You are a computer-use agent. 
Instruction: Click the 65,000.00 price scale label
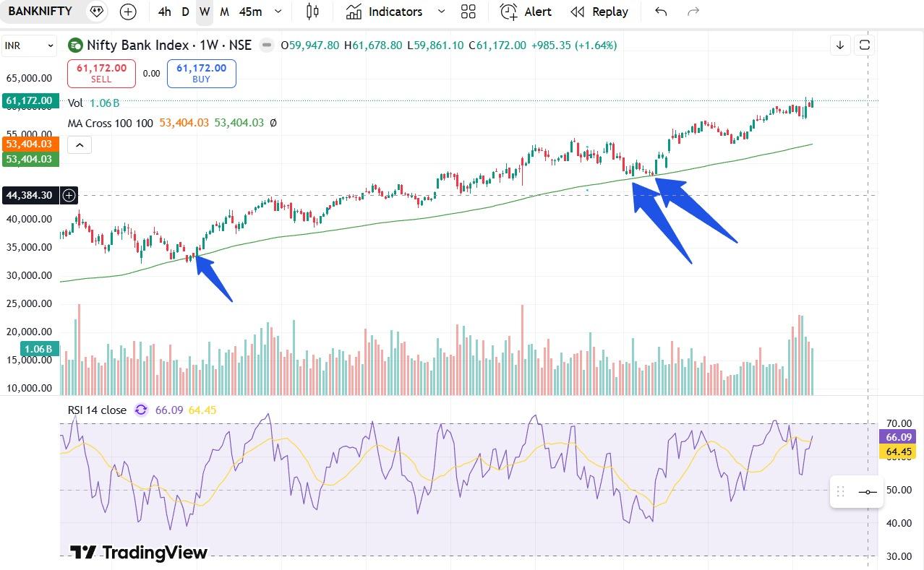(x=29, y=78)
